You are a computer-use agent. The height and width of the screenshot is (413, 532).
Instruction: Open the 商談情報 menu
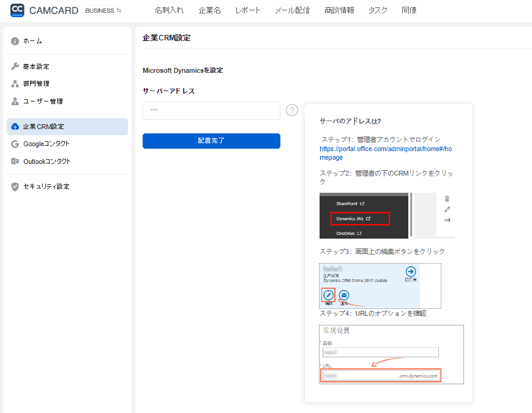339,10
